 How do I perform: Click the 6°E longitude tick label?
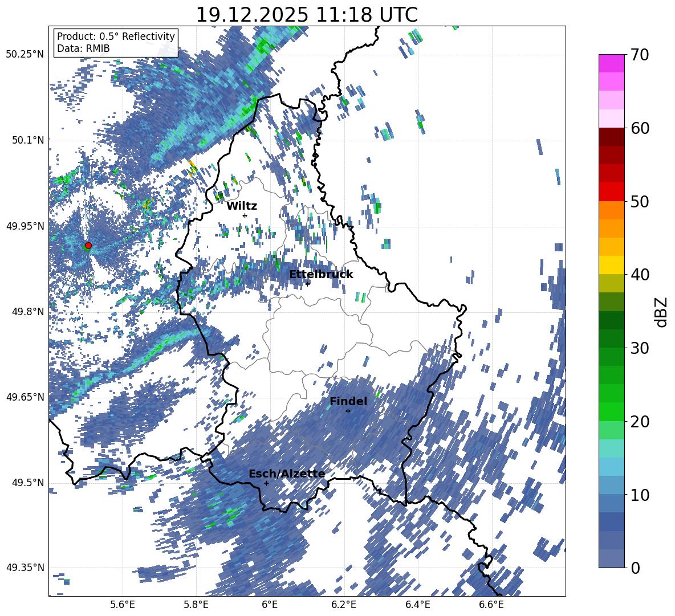coord(270,605)
